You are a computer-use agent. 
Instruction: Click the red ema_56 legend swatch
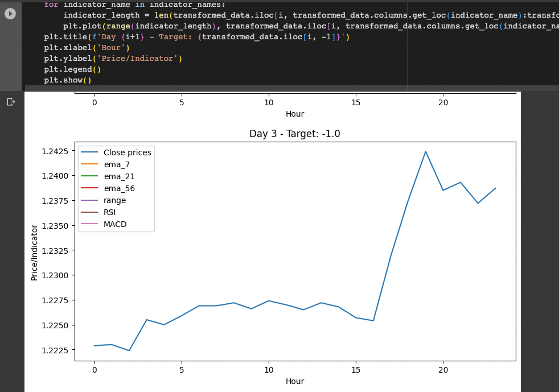tap(89, 188)
